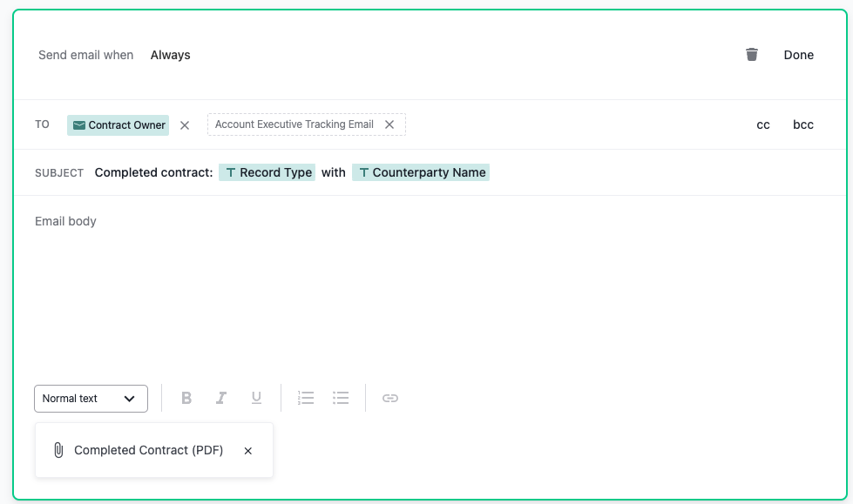Apply underline formatting
Viewport: 853px width, 504px height.
pyautogui.click(x=256, y=398)
